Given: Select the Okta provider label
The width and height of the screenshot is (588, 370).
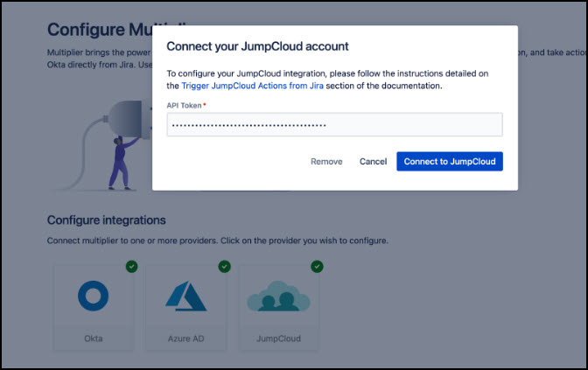Looking at the screenshot, I should click(x=94, y=338).
